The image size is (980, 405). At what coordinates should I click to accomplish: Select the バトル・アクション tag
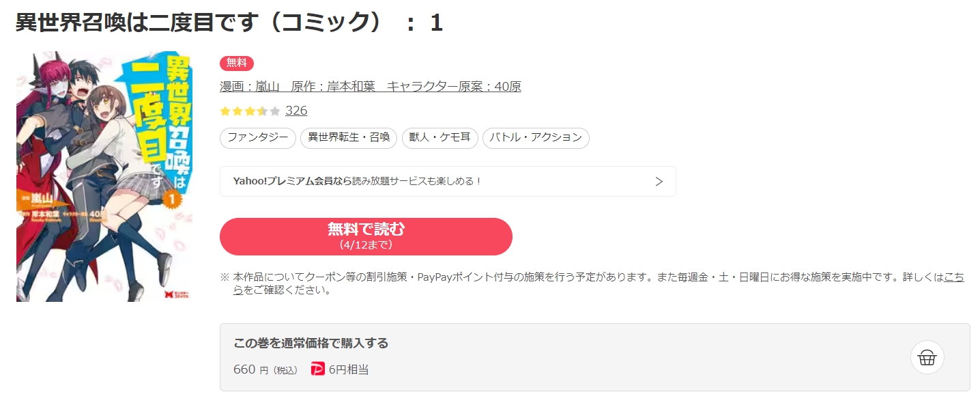click(x=536, y=138)
